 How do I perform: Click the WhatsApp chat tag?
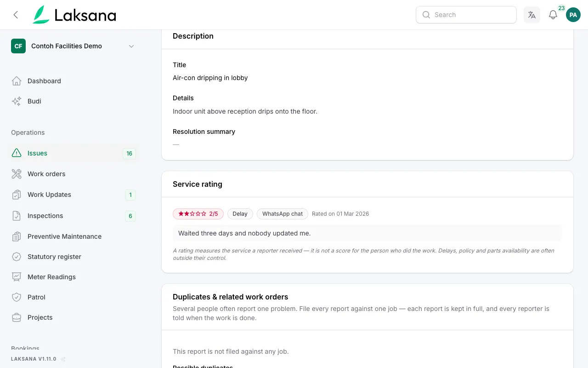coord(283,214)
